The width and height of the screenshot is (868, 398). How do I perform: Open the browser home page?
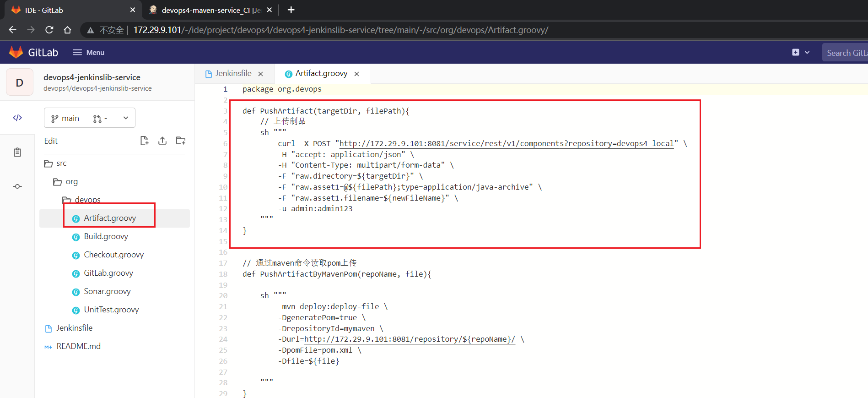[67, 30]
